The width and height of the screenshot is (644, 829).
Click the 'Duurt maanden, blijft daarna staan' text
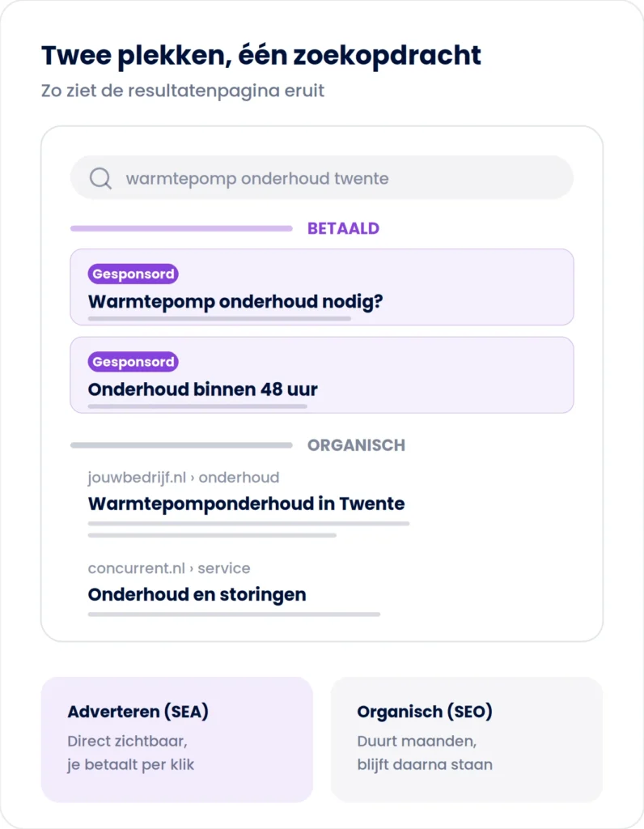[425, 753]
